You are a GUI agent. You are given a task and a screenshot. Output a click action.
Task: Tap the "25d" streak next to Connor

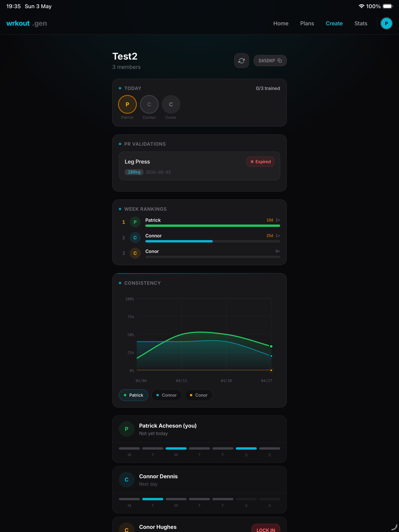pyautogui.click(x=270, y=236)
